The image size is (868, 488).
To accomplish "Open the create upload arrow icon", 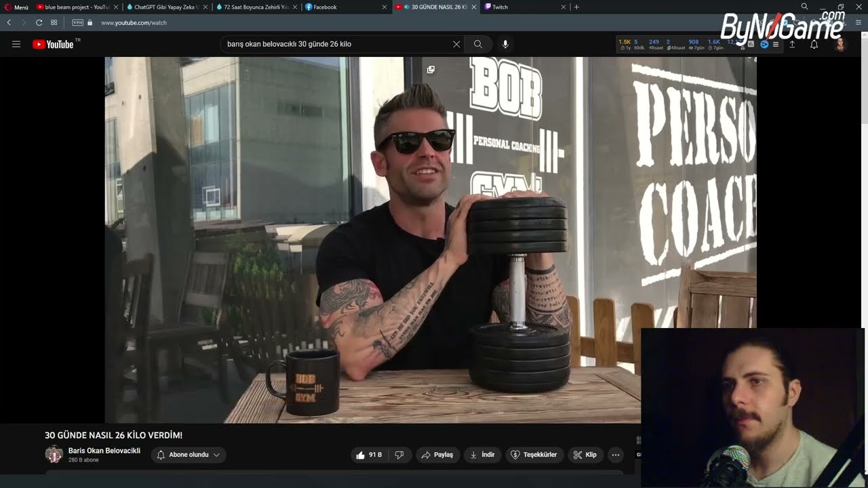I will (792, 44).
